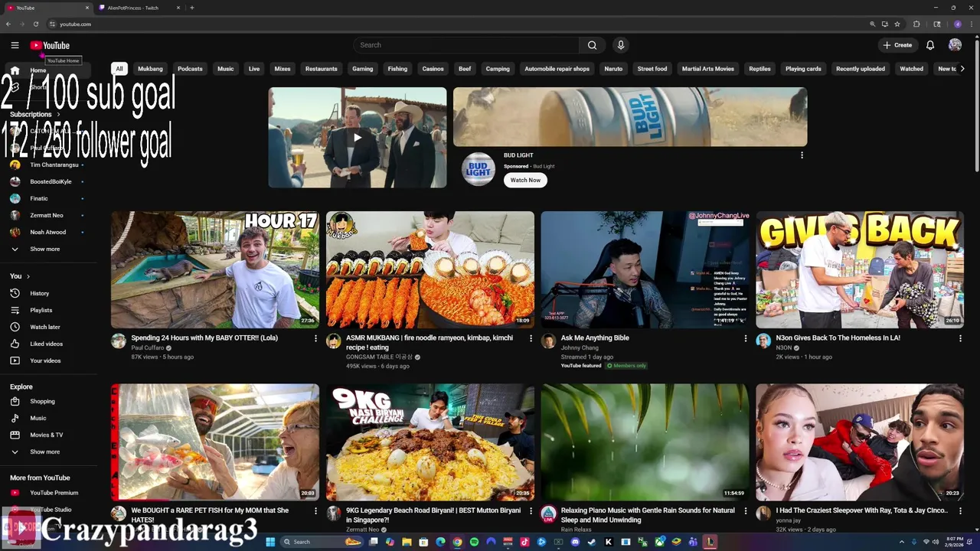The height and width of the screenshot is (551, 980).
Task: Open the account avatar menu
Action: pos(955,45)
